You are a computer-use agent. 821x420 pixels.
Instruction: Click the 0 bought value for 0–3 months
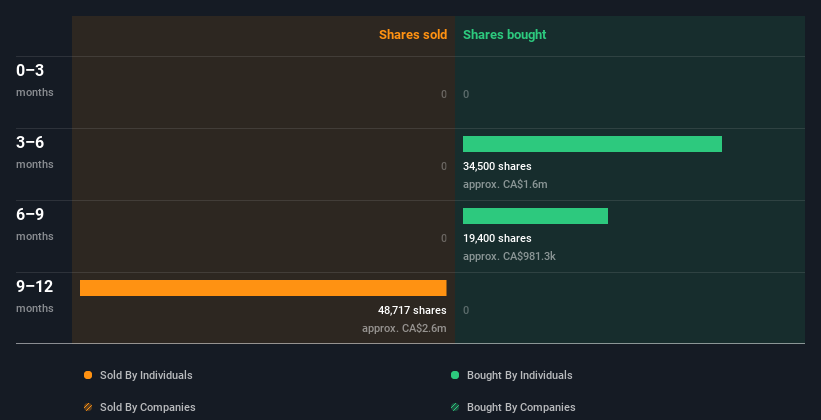466,94
